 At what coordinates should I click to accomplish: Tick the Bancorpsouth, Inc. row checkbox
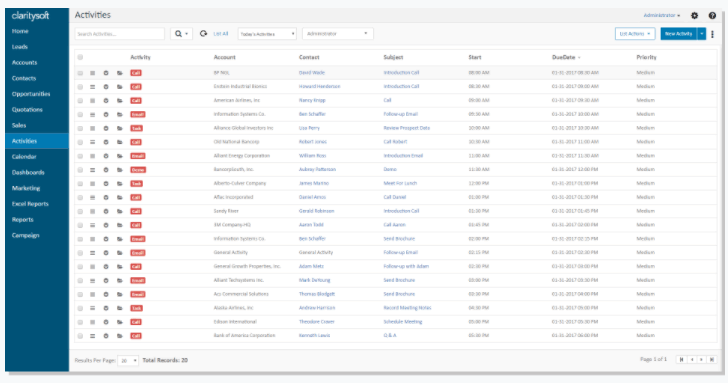[x=80, y=170]
